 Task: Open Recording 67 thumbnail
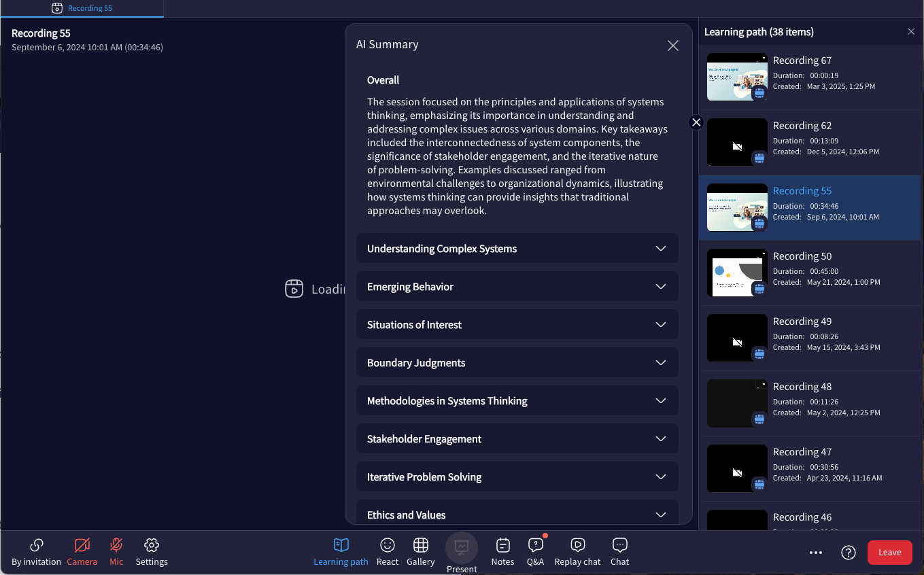(x=737, y=77)
